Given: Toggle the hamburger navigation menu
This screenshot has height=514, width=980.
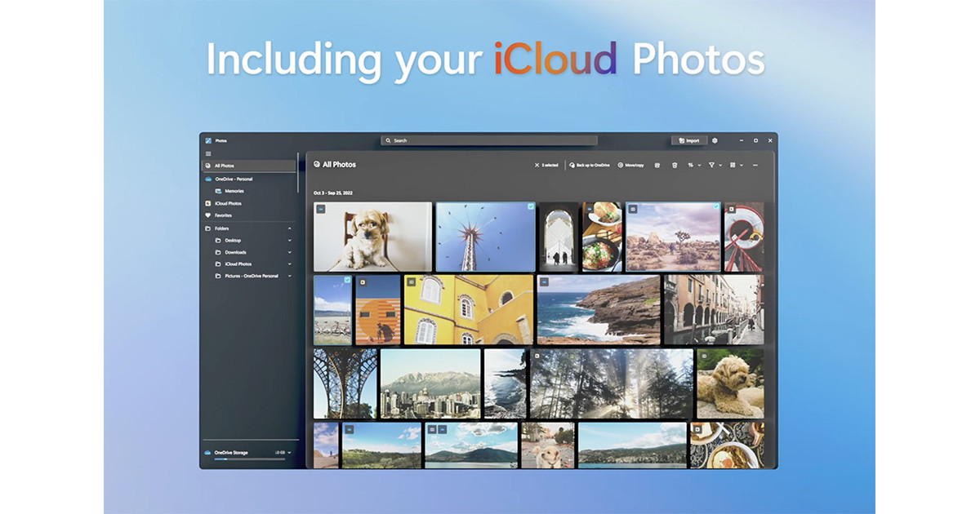Looking at the screenshot, I should [208, 153].
